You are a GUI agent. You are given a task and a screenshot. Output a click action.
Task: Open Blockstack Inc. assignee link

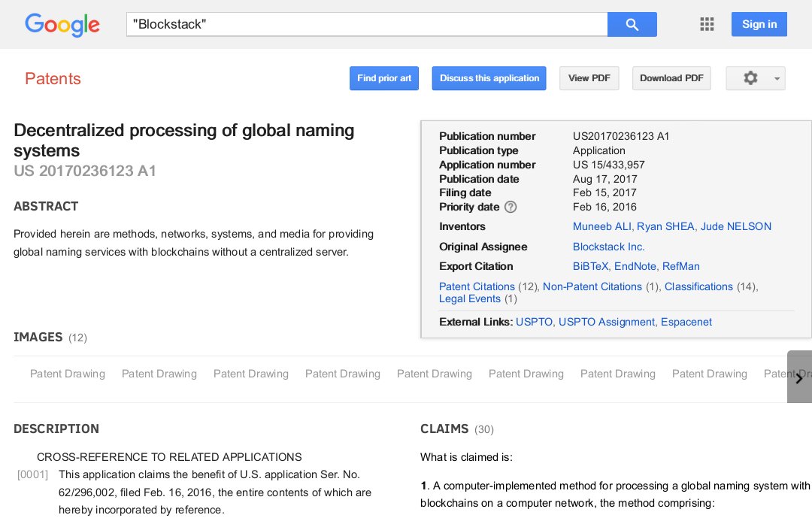click(608, 247)
